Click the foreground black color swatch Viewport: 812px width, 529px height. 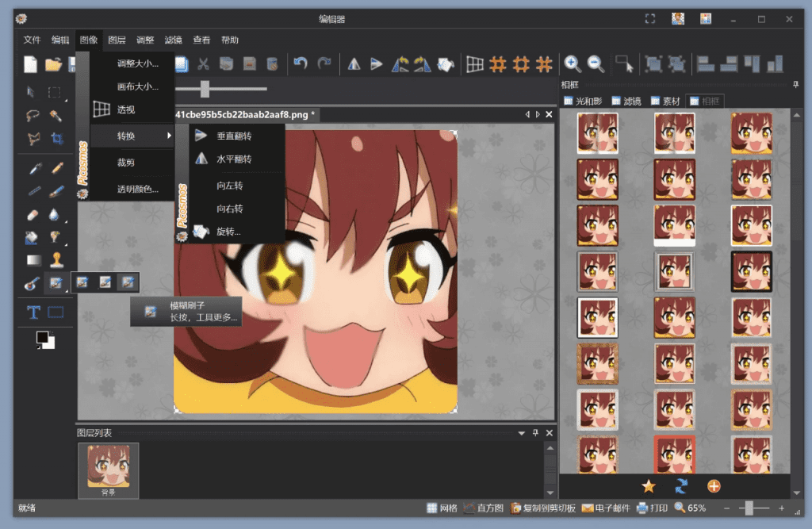point(43,338)
